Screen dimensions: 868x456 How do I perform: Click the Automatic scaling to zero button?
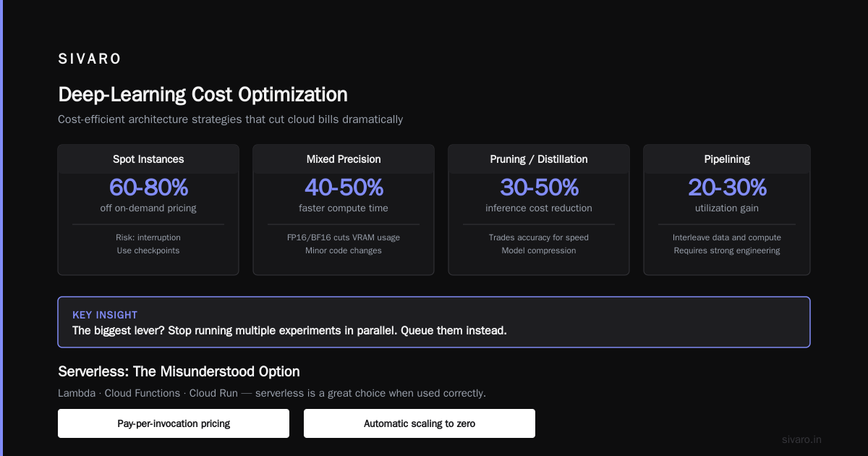[420, 423]
